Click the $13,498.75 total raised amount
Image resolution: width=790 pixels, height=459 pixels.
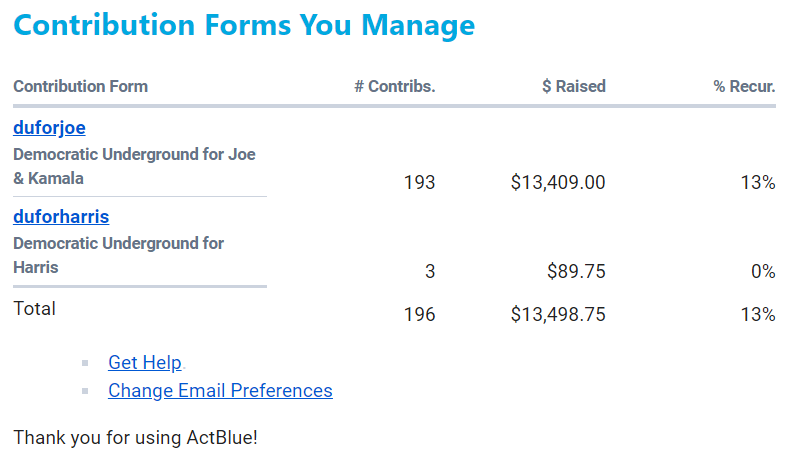pos(557,315)
